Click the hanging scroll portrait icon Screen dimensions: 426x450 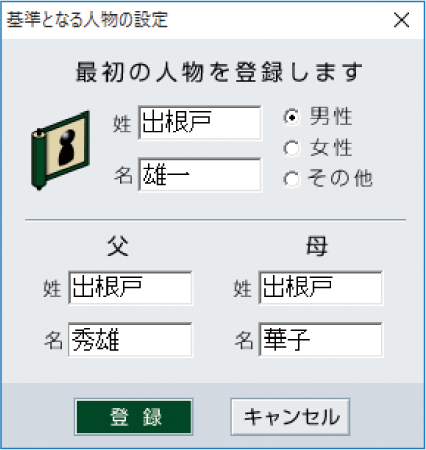coord(60,150)
